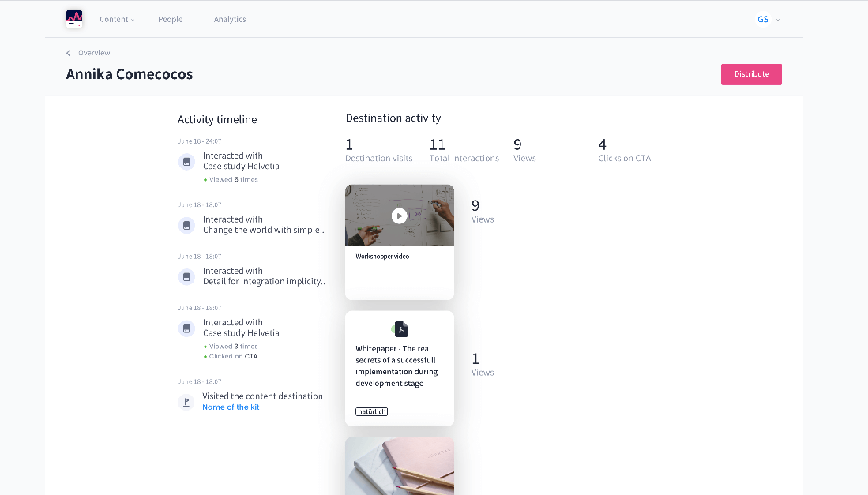The image size is (868, 495).
Task: Expand the GS user account menu
Action: 768,19
